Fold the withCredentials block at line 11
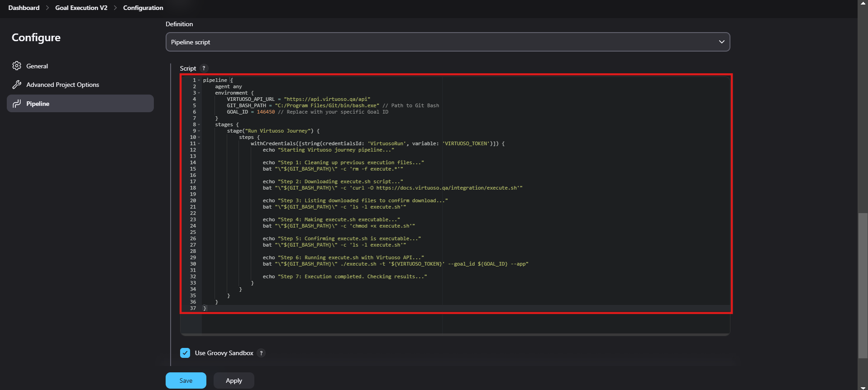The image size is (868, 390). pyautogui.click(x=199, y=143)
